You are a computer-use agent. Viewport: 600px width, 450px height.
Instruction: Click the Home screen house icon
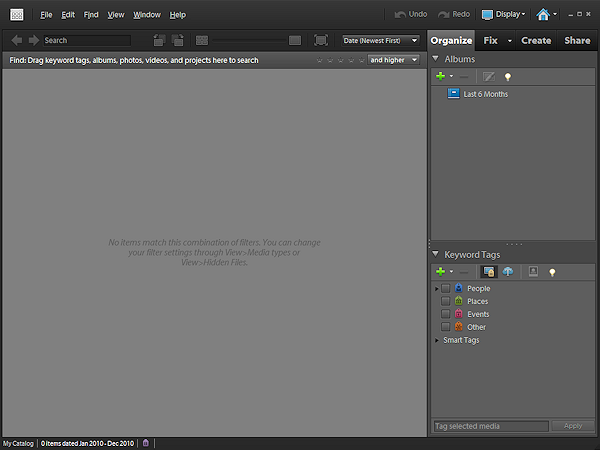(542, 15)
